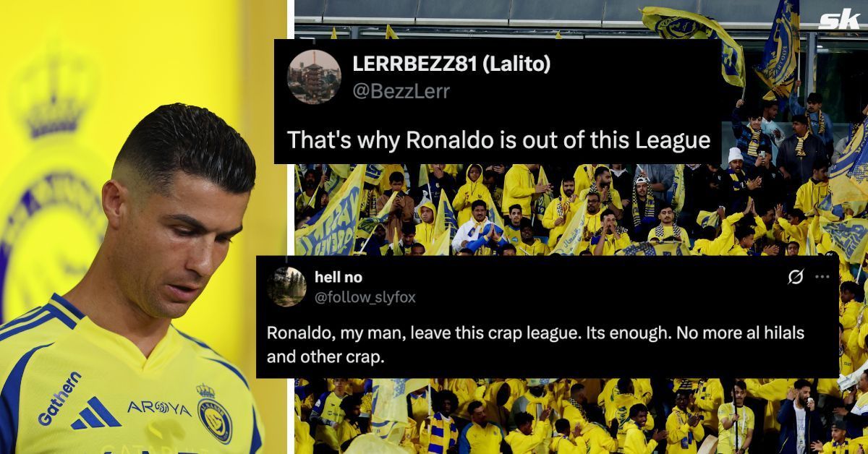Click the @BezzLerr handle
Image resolution: width=868 pixels, height=454 pixels.
[x=401, y=92]
